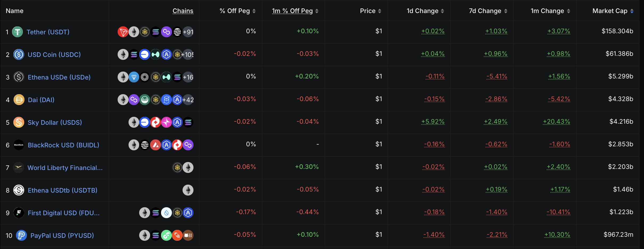The height and width of the screenshot is (249, 644).
Task: Click First Digital's -0.17% off peg value
Action: [x=246, y=212]
